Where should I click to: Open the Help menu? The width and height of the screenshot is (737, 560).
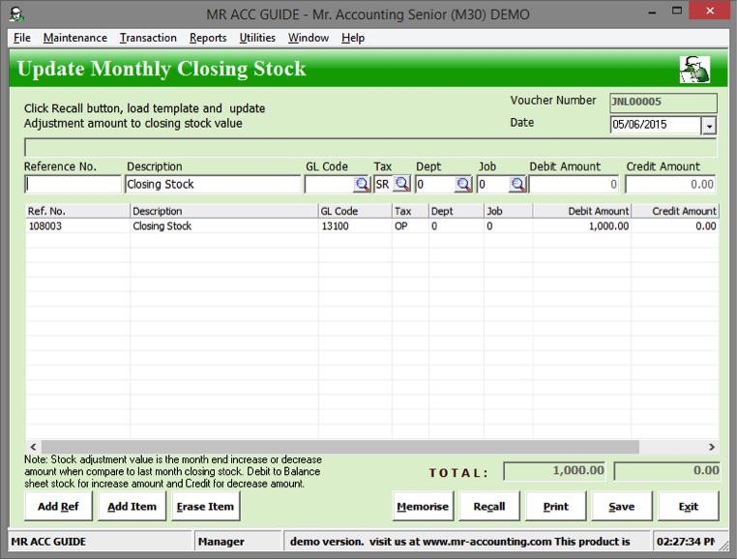coord(353,38)
